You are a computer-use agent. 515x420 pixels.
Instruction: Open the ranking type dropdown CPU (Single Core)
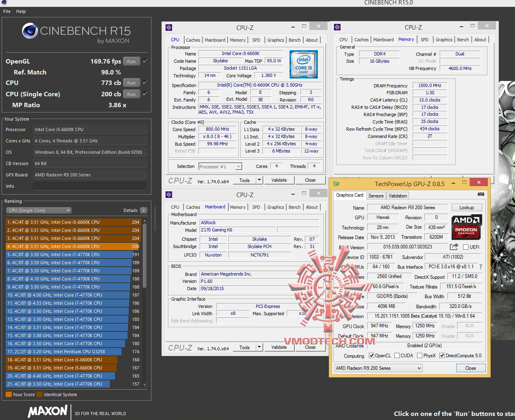coord(39,210)
